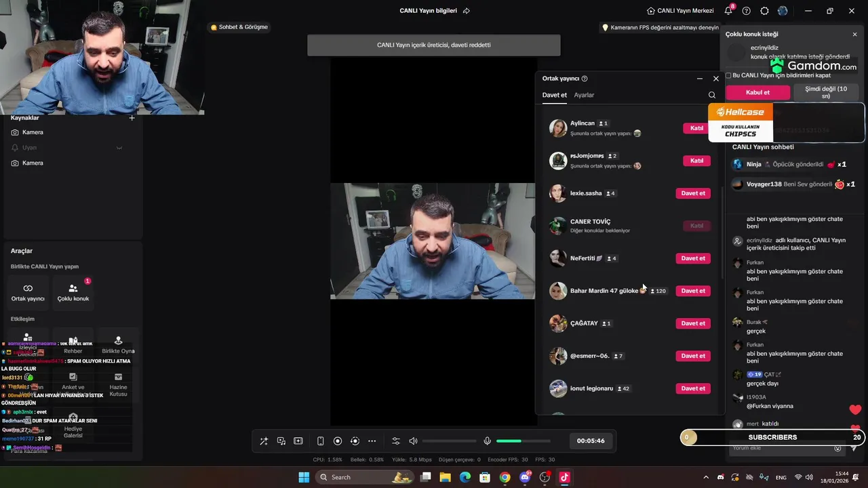Screen dimensions: 868x488
Task: Invite @esmerr~06. with Davet et
Action: tap(693, 356)
